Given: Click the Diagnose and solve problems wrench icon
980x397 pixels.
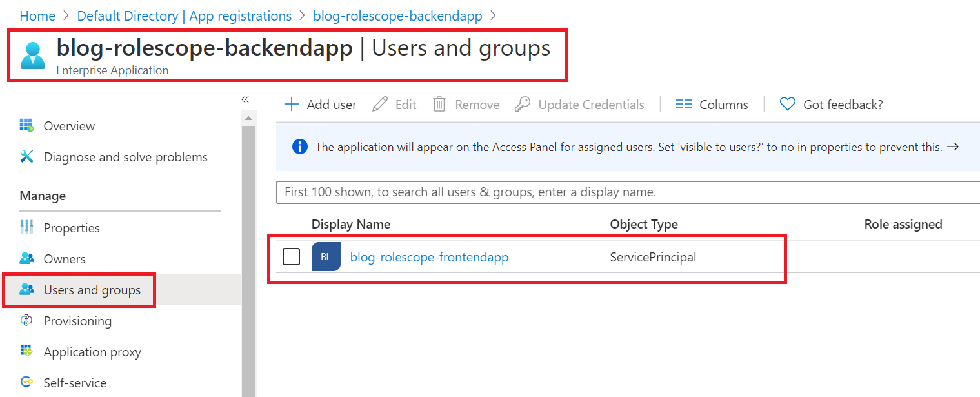Looking at the screenshot, I should coord(26,157).
